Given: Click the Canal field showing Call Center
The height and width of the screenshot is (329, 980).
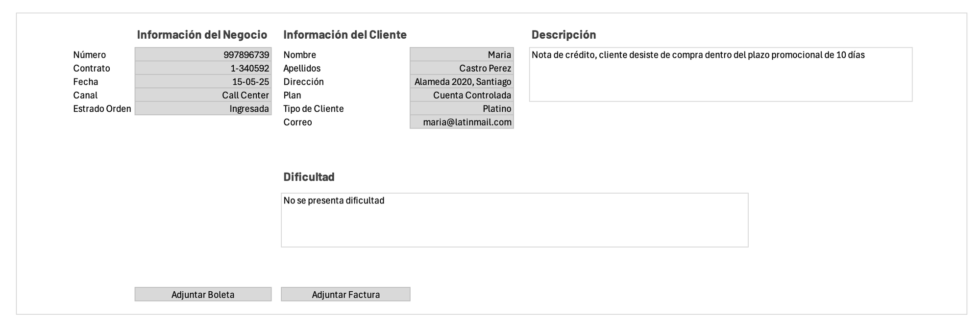Looking at the screenshot, I should [x=203, y=95].
